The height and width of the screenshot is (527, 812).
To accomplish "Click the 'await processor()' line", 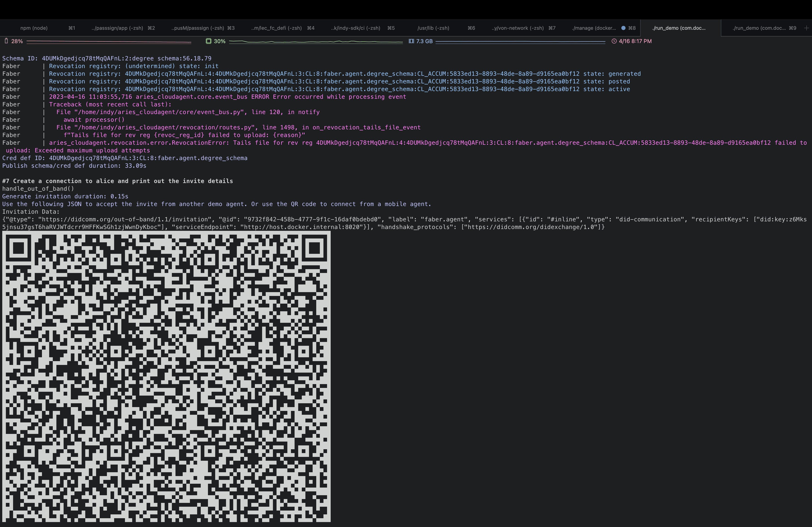I will tap(94, 120).
